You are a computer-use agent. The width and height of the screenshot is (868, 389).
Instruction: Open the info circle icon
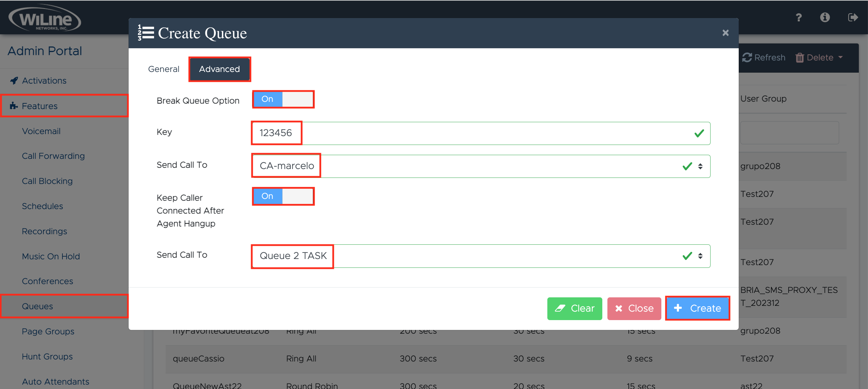tap(825, 17)
